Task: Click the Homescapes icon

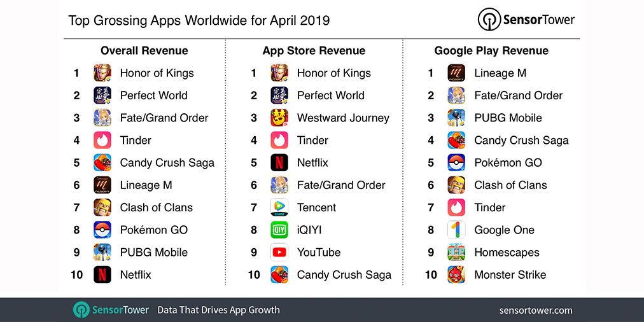Action: tap(456, 252)
